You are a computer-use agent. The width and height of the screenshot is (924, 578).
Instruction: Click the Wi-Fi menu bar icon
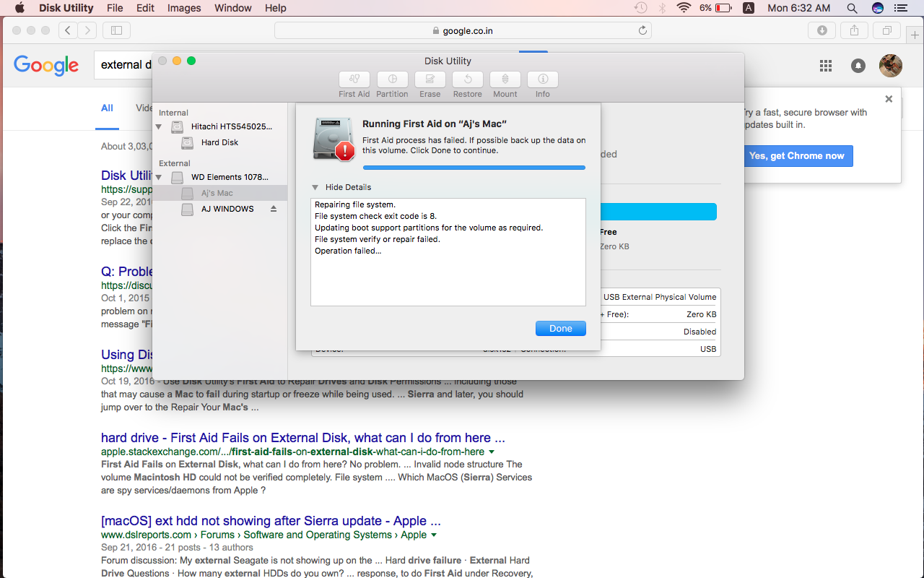coord(683,8)
